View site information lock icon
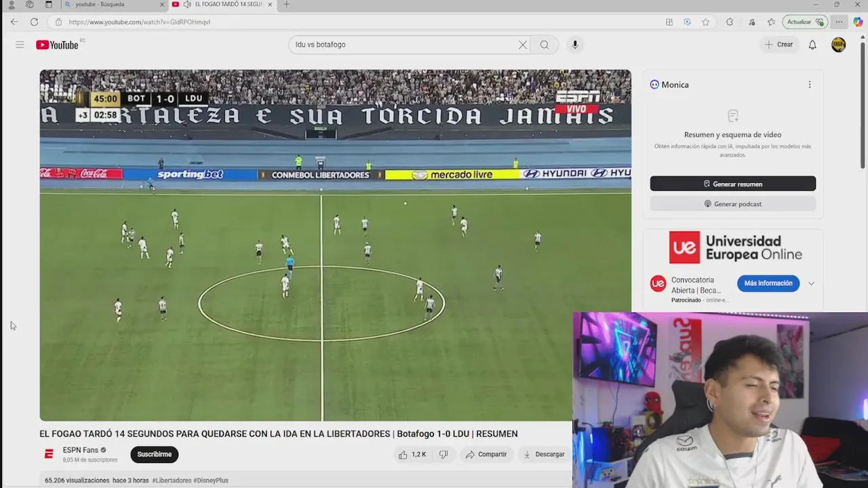This screenshot has height=488, width=868. [x=58, y=22]
